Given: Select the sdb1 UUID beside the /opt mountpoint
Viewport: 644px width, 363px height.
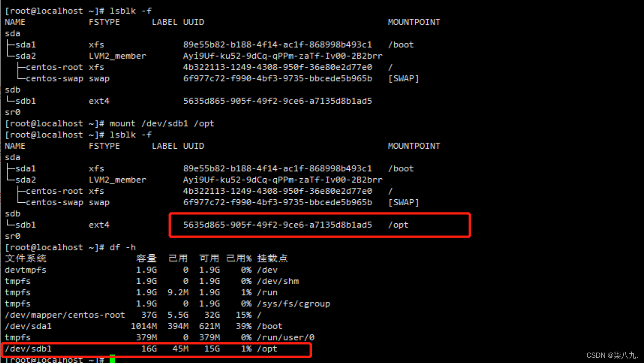Looking at the screenshot, I should pyautogui.click(x=278, y=225).
